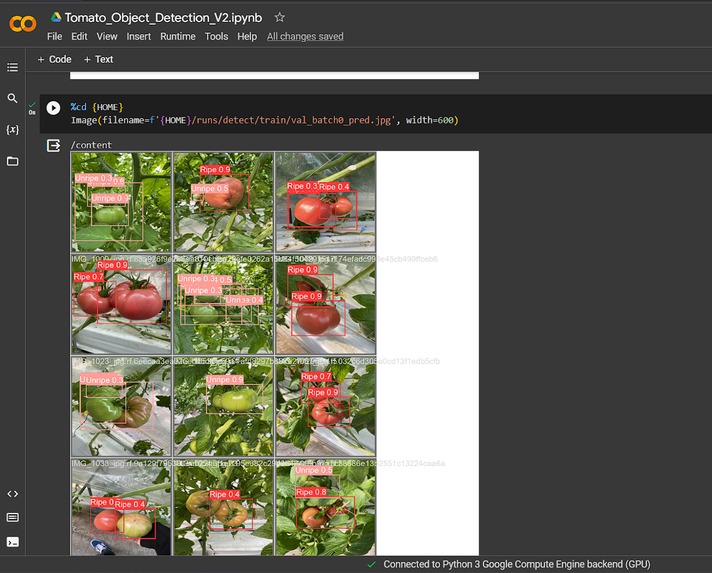Click the notebook title Tomato_Object_Detection_V2.ipynb
This screenshot has height=573, width=712.
[x=163, y=18]
